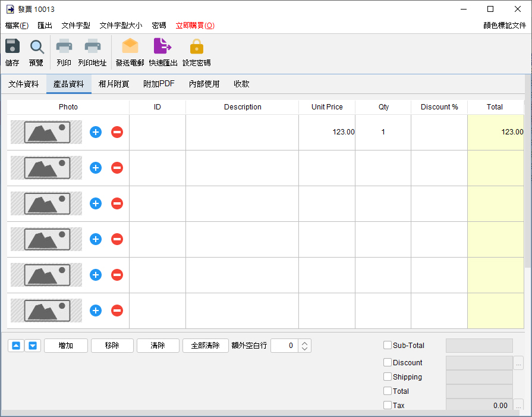Screen dimensions: 532x417
Task: Switch to the 收款 tab
Action: tap(241, 84)
